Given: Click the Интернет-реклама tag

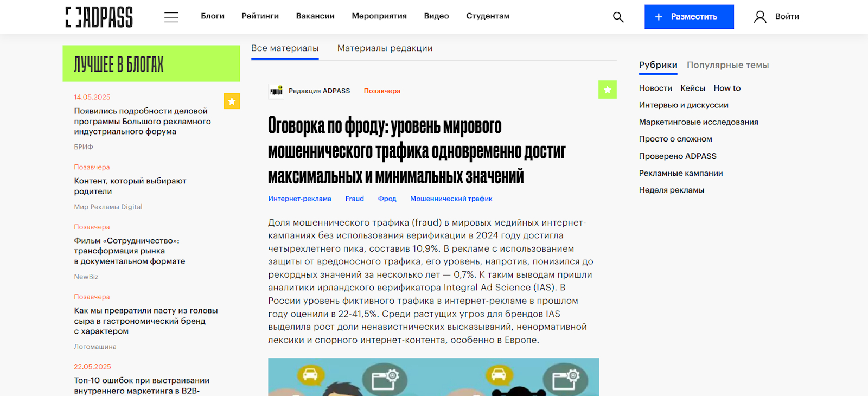Looking at the screenshot, I should point(299,199).
